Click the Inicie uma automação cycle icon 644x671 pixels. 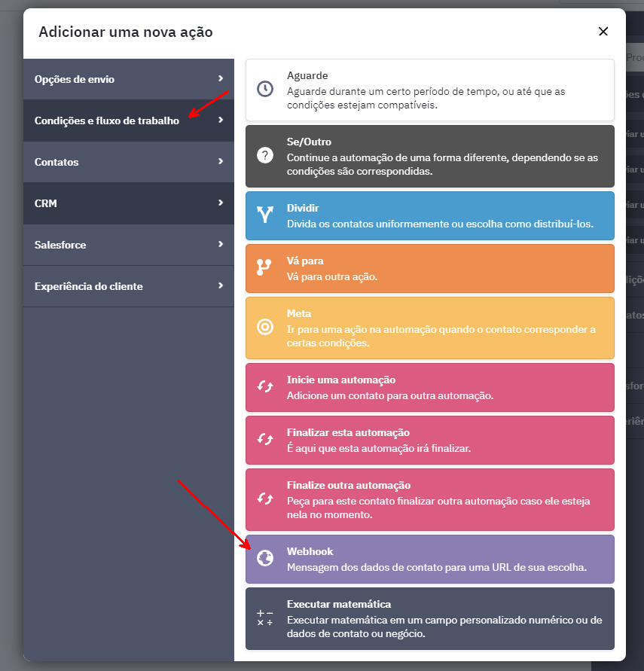click(x=264, y=387)
